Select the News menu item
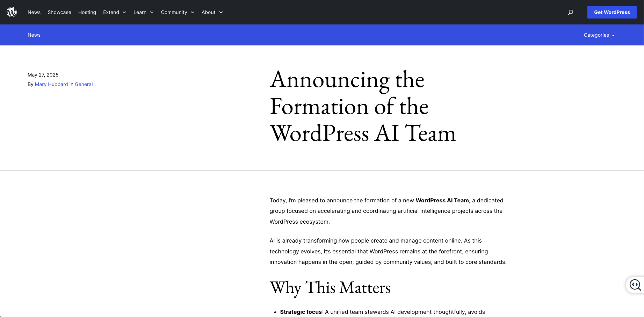The height and width of the screenshot is (317, 644). pos(34,12)
